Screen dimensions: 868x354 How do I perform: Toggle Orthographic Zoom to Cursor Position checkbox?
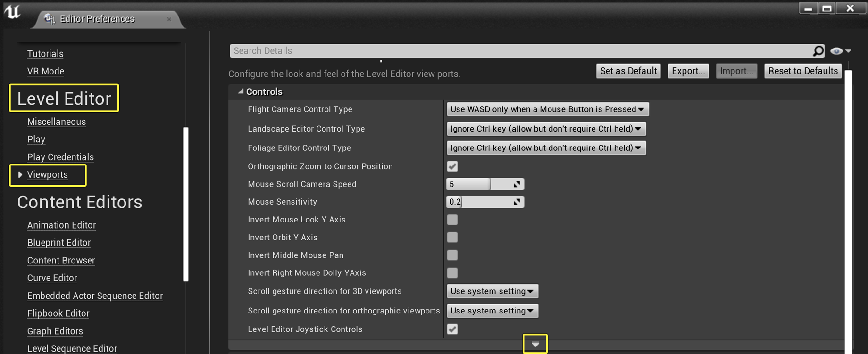[x=452, y=166]
